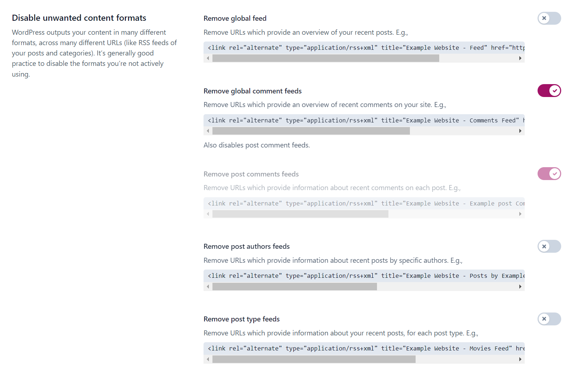
Task: Click the Comments Feed code scrollbar thumb
Action: pos(311,131)
